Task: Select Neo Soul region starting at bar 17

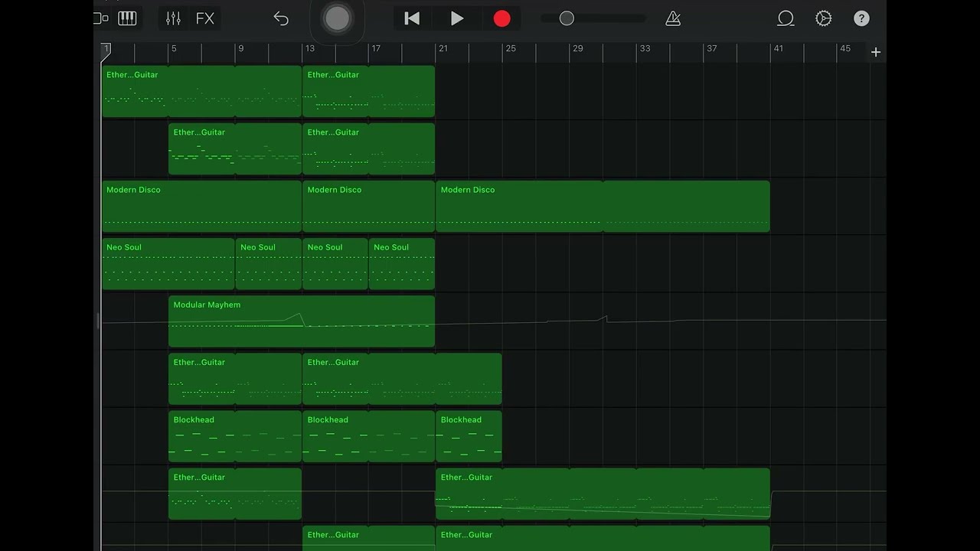Action: coord(402,264)
